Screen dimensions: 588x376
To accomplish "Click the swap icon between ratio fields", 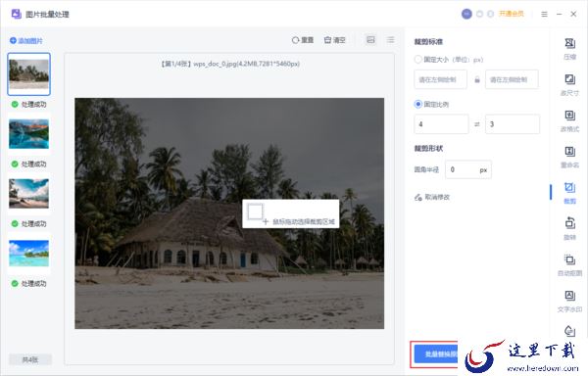I will pyautogui.click(x=477, y=124).
